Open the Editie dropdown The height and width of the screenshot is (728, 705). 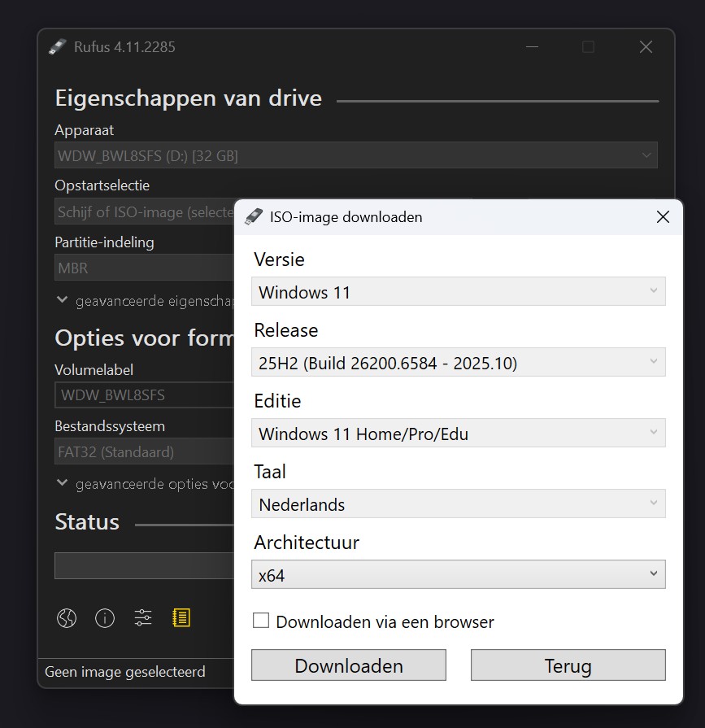(458, 433)
